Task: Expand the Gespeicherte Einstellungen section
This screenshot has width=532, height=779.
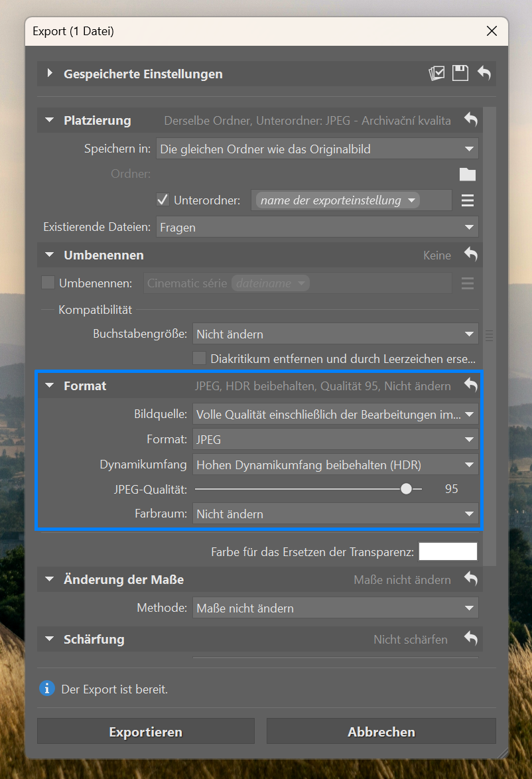Action: 50,74
